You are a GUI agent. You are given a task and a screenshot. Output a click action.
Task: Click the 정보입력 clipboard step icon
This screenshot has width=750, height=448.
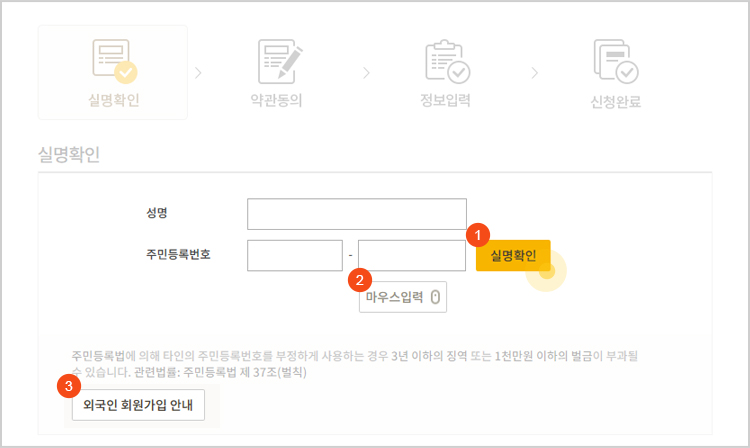click(x=446, y=60)
